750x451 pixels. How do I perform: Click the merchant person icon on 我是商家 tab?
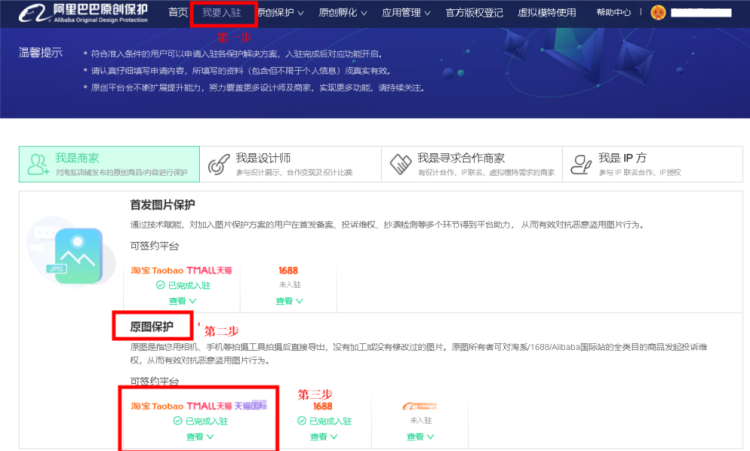point(38,164)
